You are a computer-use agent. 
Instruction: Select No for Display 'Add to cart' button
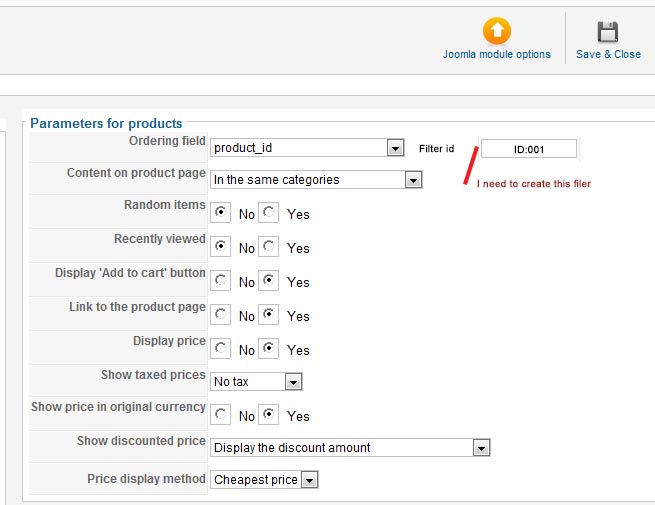tap(221, 280)
